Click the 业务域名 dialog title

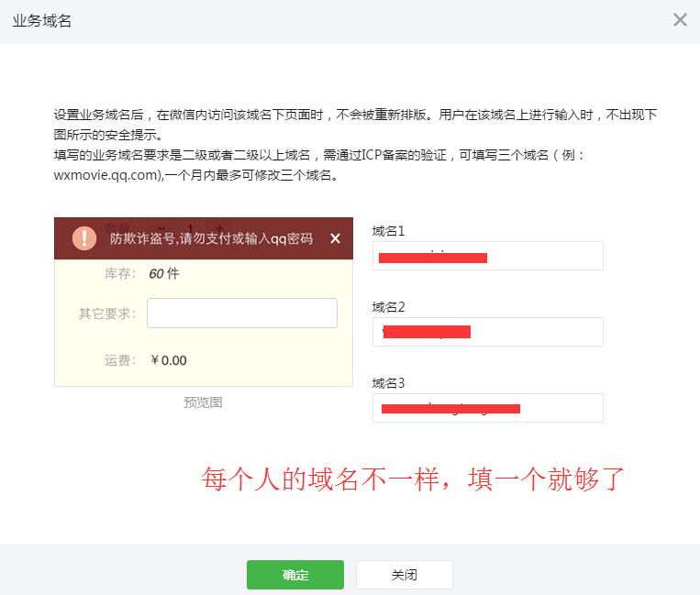[x=42, y=21]
